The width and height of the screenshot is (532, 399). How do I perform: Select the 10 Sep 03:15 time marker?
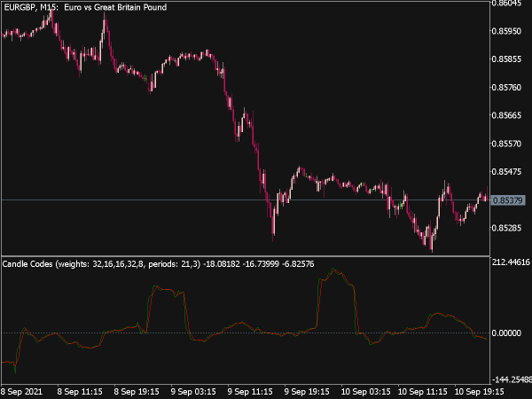pyautogui.click(x=365, y=392)
